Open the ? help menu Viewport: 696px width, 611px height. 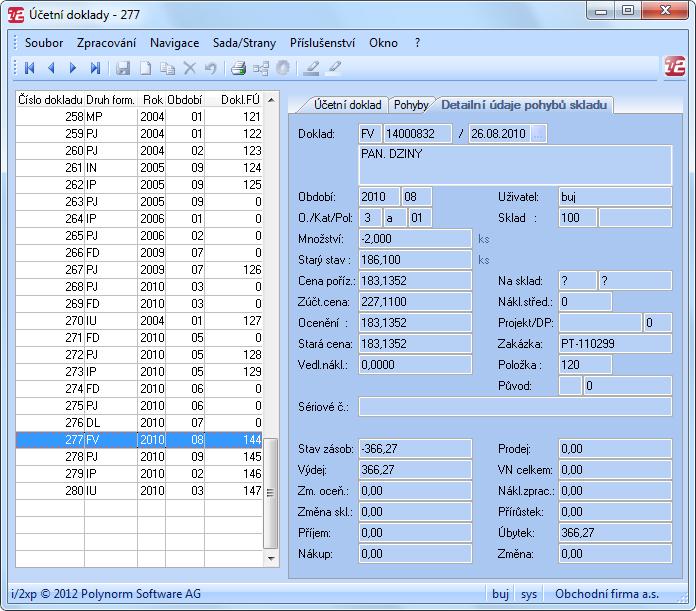[x=417, y=43]
